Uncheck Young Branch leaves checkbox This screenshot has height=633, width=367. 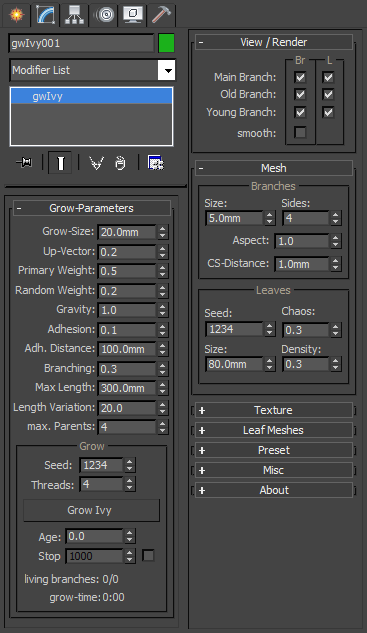point(328,112)
